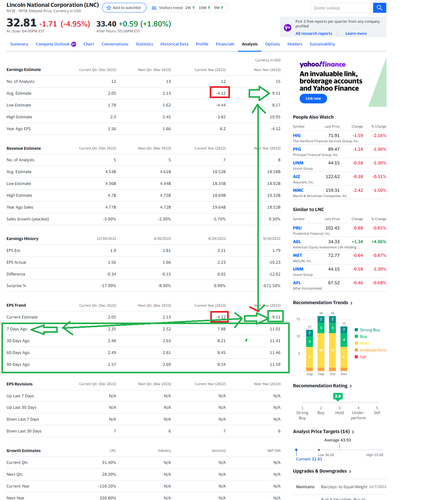The image size is (439, 500).
Task: Click the Sales Growth (year/est) row label
Action: click(28, 219)
